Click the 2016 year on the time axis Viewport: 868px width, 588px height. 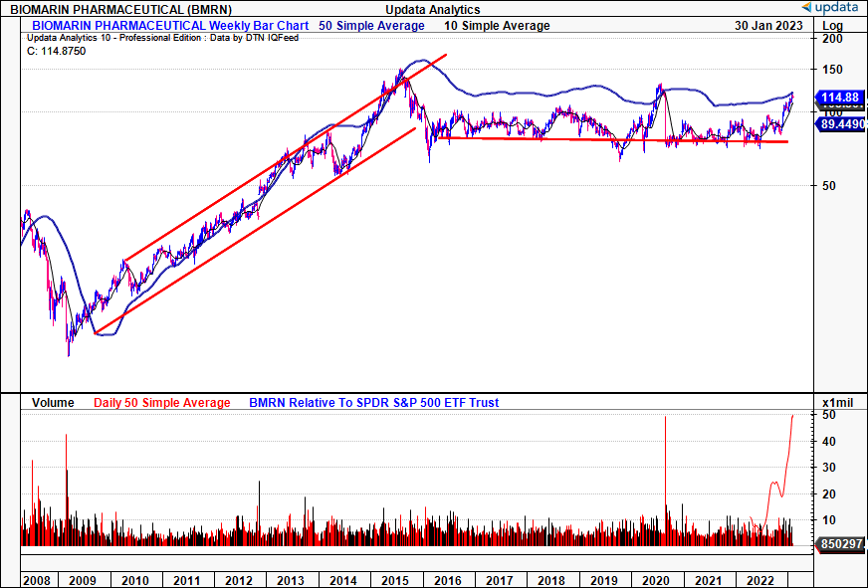[447, 581]
